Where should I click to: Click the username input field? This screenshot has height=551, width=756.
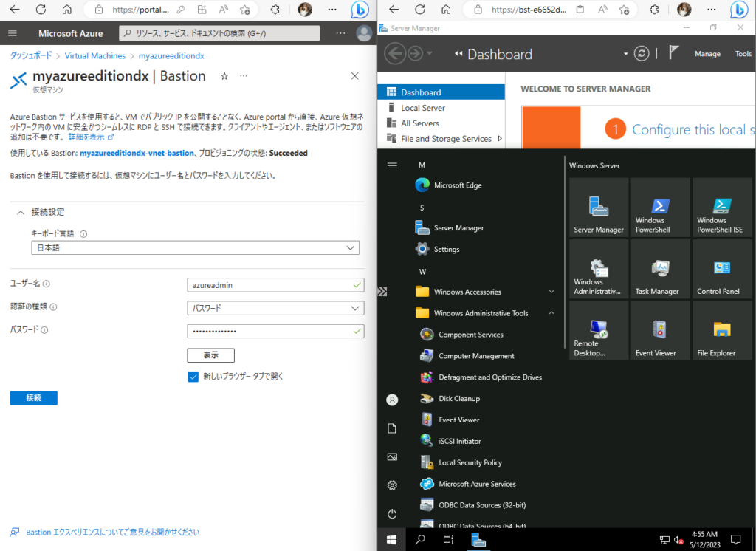pos(275,285)
